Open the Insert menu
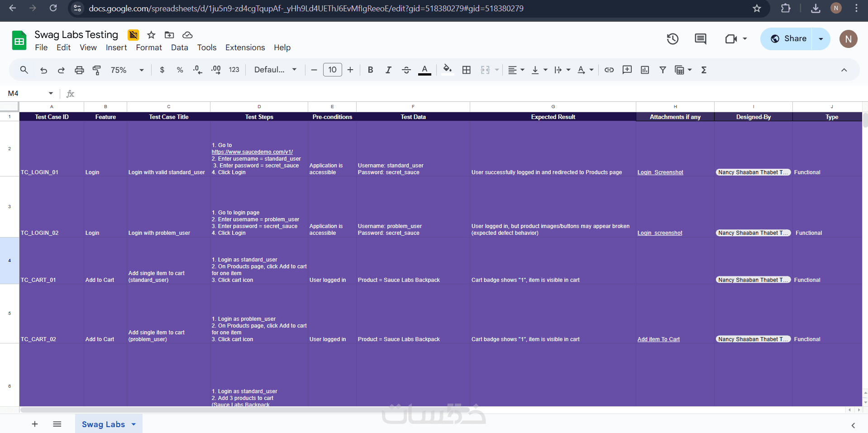The height and width of the screenshot is (433, 868). (116, 48)
